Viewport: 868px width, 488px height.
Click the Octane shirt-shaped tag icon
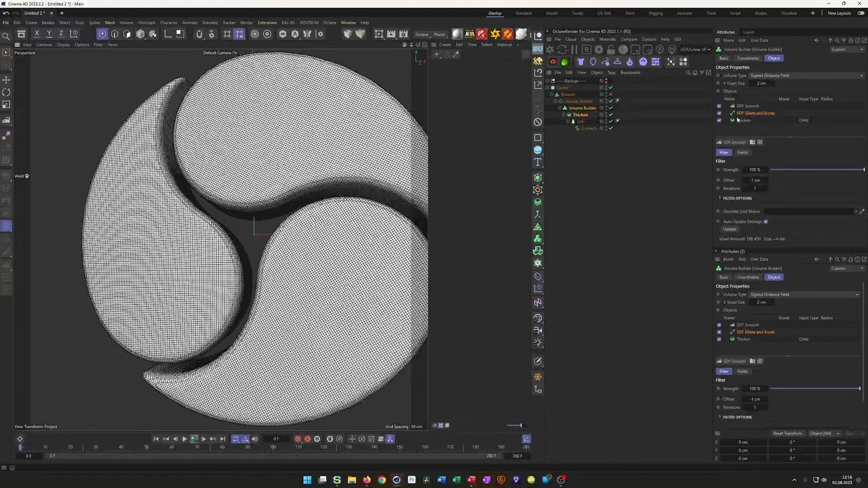(581, 62)
